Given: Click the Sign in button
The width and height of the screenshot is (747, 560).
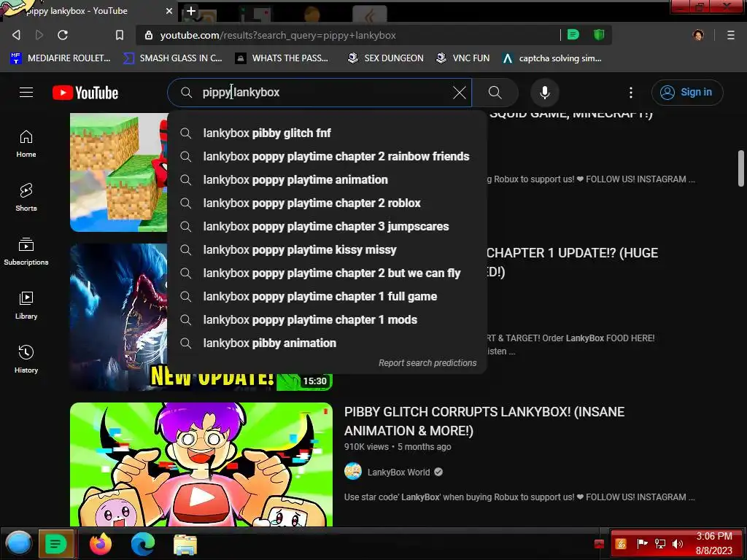Looking at the screenshot, I should [687, 93].
